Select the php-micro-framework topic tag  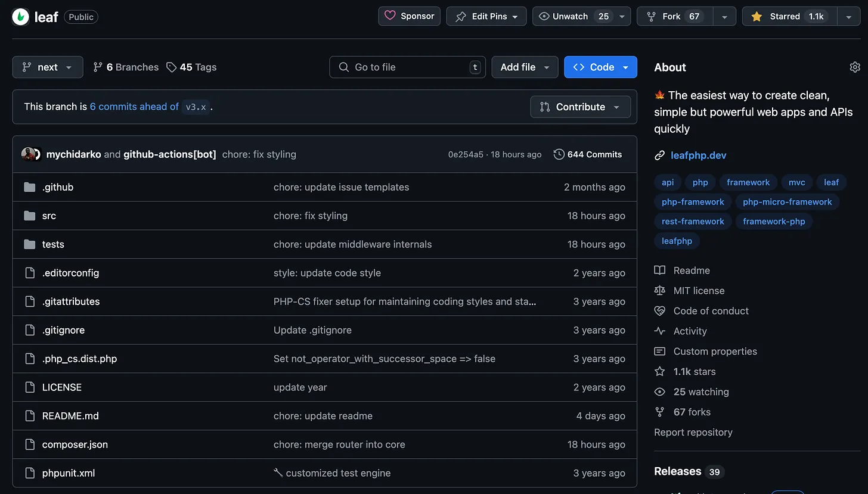coord(788,202)
